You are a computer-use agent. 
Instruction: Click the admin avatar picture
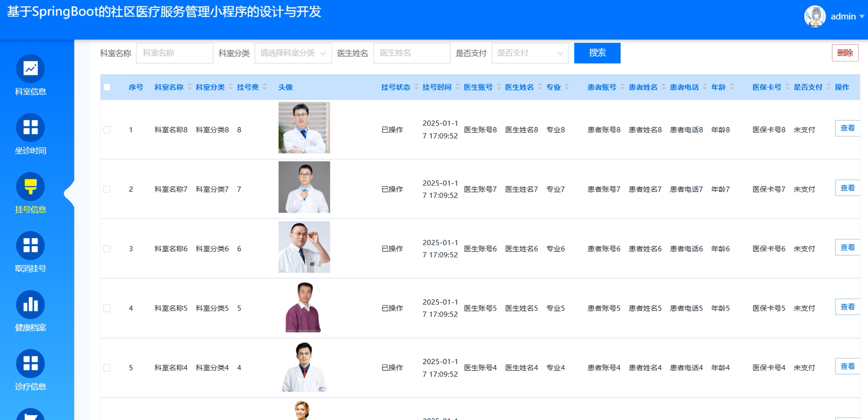[815, 17]
